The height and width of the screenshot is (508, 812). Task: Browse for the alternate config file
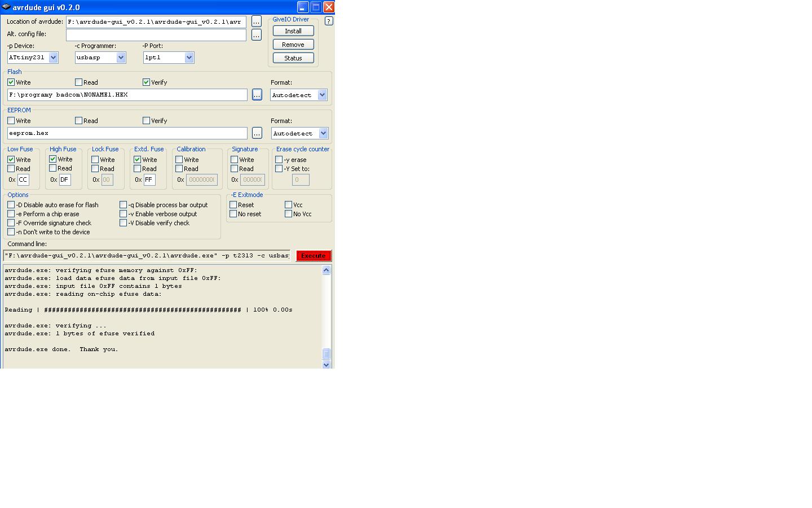click(257, 35)
